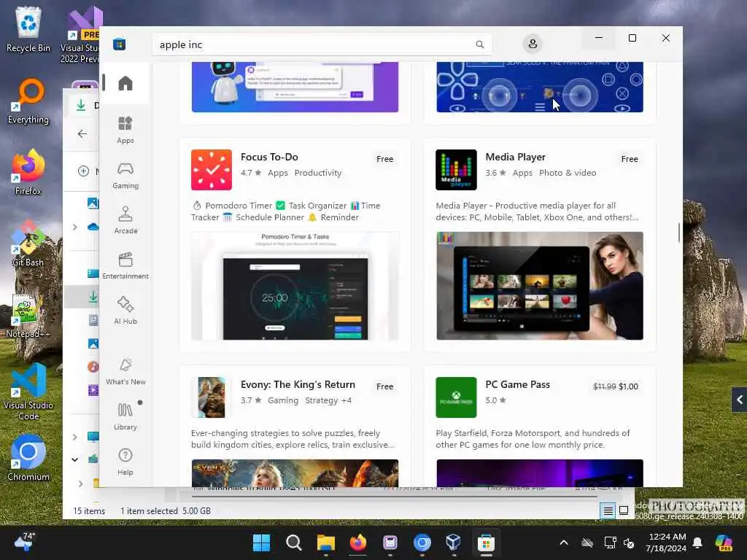Open the Windows Start menu
Screen dimensions: 747x560
261,542
